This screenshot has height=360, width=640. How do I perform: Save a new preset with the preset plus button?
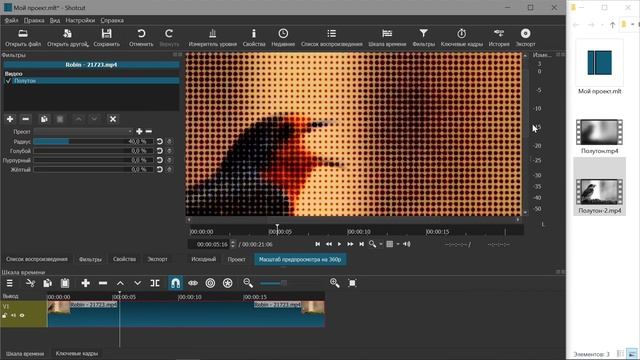click(x=139, y=131)
